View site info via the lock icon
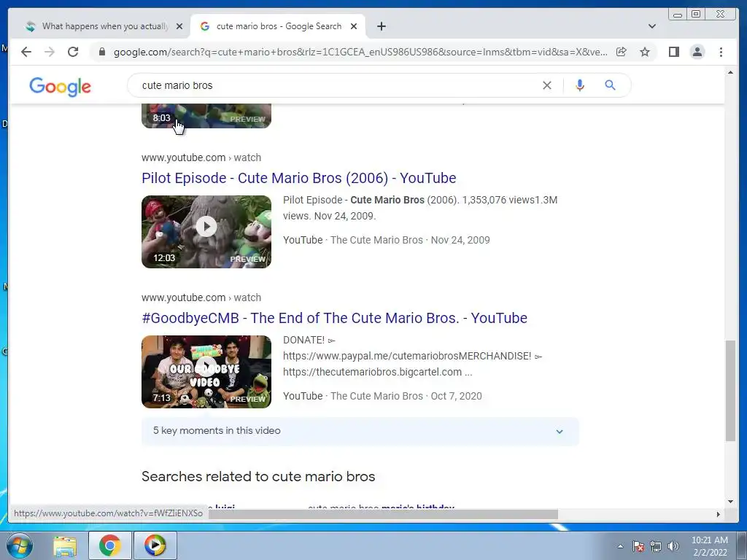 pos(102,52)
